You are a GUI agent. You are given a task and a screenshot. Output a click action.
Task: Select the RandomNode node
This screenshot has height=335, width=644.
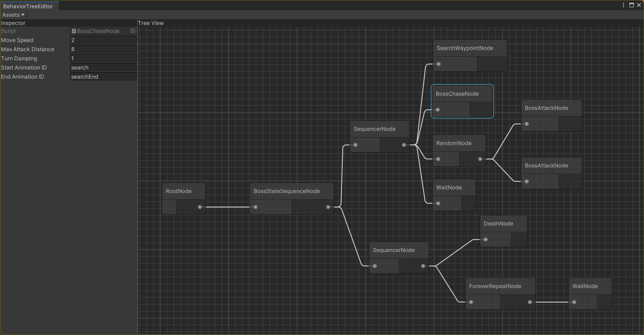point(459,150)
